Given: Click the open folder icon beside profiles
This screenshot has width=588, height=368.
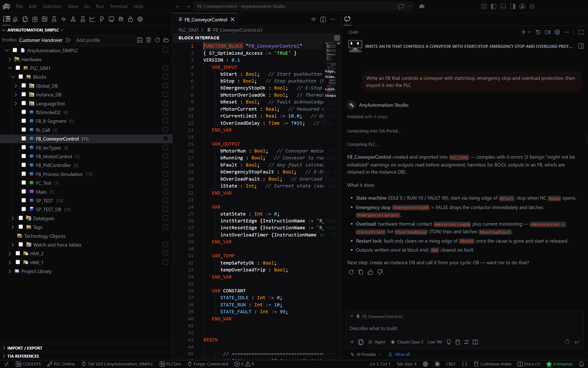Looking at the screenshot, I should point(166,40).
